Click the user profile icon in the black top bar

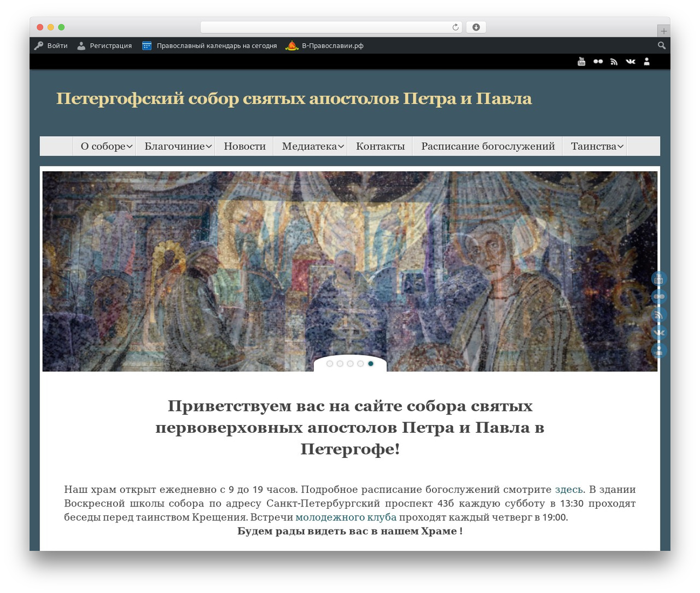(x=647, y=61)
